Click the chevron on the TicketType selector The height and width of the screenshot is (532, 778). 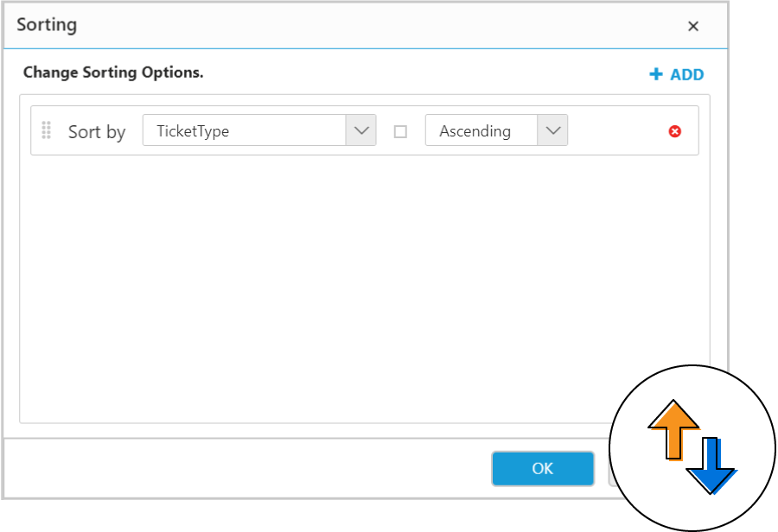[x=362, y=130]
